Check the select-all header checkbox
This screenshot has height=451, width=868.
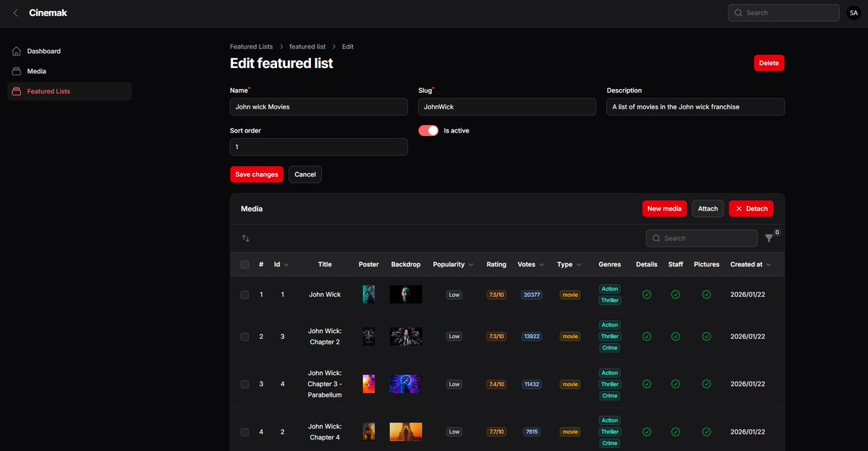pyautogui.click(x=244, y=265)
